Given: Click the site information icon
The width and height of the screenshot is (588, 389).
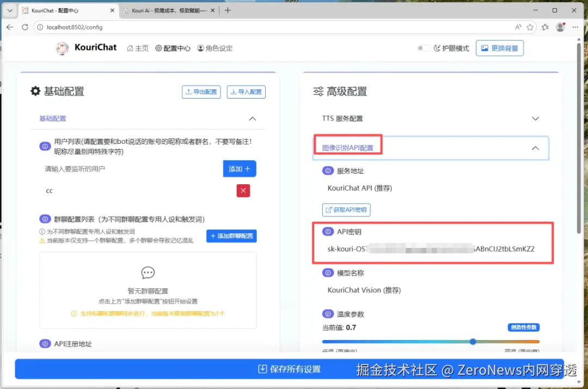Looking at the screenshot, I should coord(40,27).
